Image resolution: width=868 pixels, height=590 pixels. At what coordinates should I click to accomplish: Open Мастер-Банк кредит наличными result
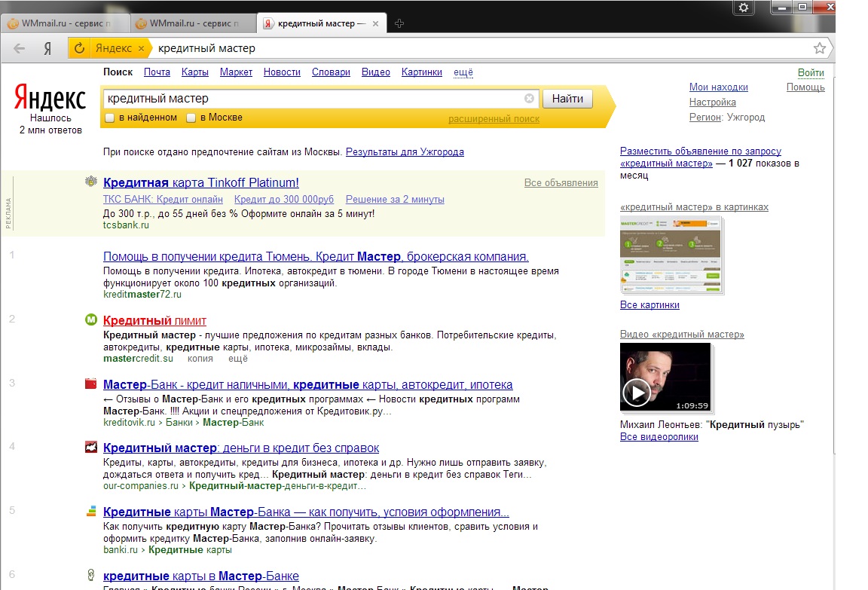click(307, 384)
